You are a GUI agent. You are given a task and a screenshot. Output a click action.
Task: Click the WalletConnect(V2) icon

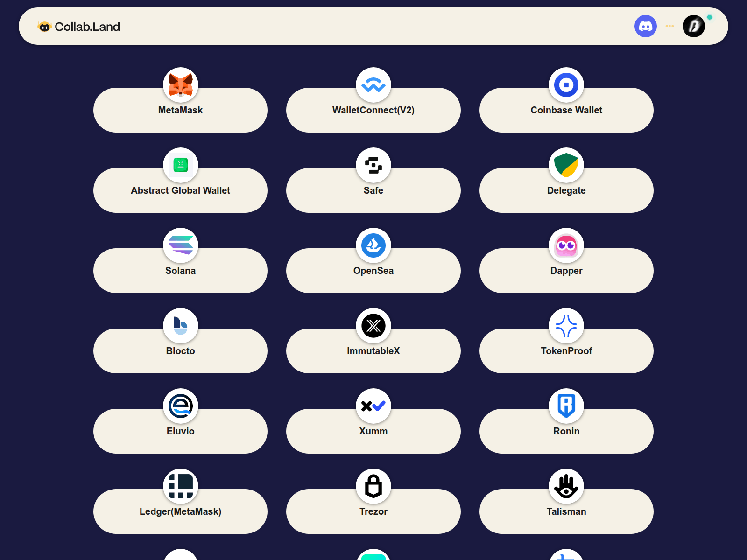point(373,85)
